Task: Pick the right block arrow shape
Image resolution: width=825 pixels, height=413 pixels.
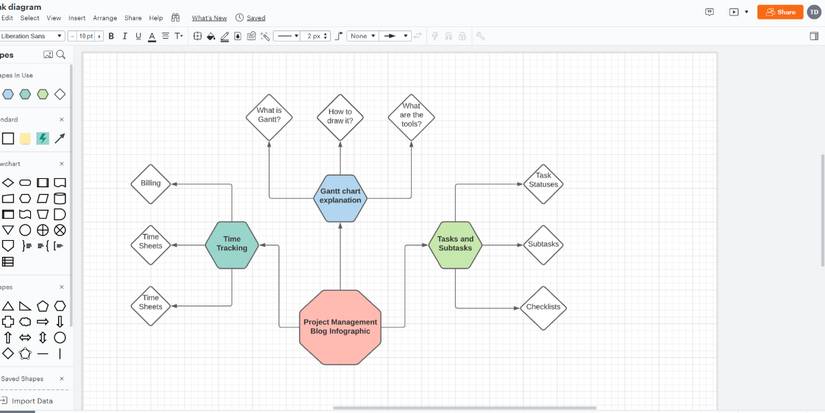Action: pyautogui.click(x=43, y=321)
